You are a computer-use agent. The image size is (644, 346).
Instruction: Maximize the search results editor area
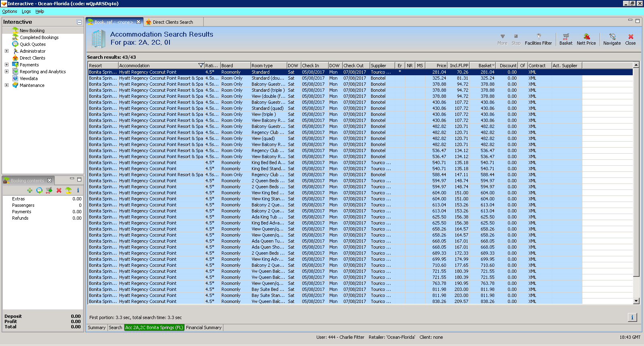pos(637,21)
